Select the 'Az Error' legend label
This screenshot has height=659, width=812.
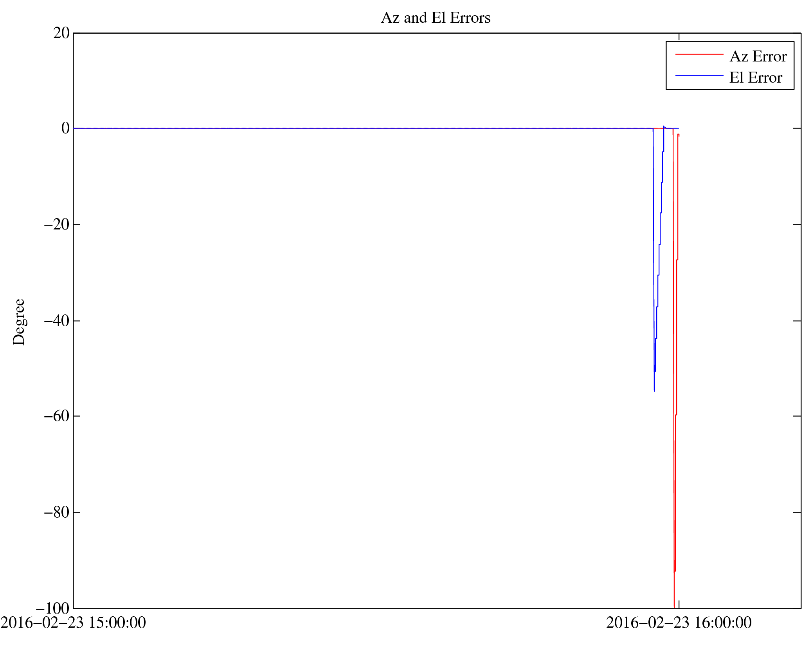coord(758,57)
